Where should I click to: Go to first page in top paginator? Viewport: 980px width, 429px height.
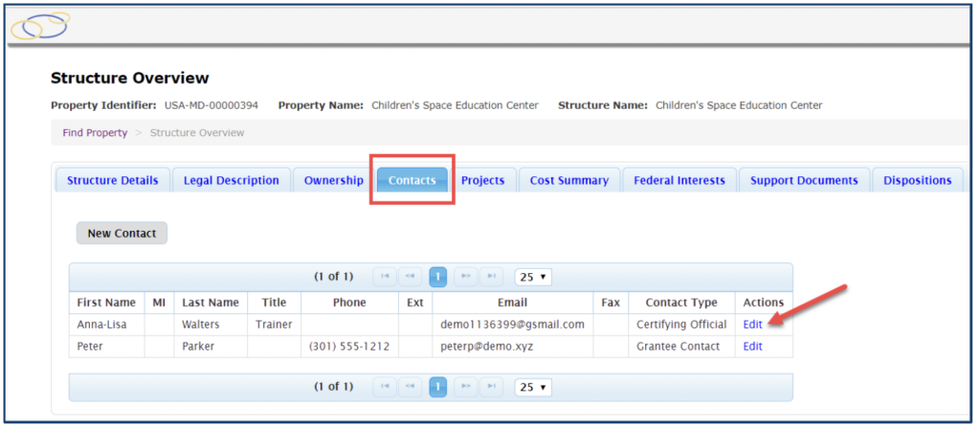point(384,277)
